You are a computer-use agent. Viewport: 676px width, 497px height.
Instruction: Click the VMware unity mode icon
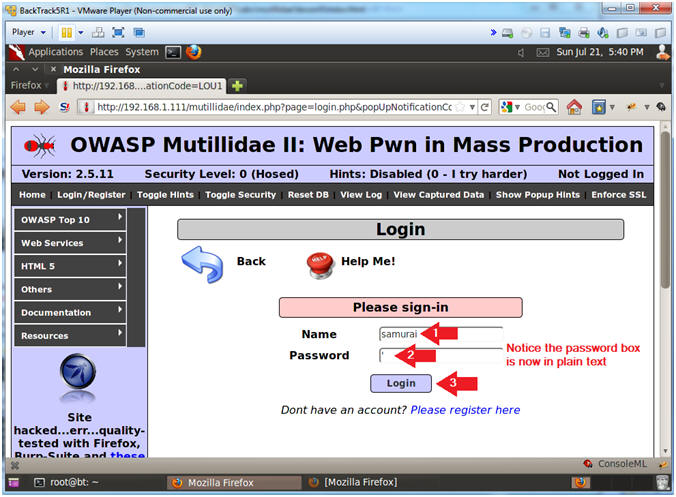139,32
